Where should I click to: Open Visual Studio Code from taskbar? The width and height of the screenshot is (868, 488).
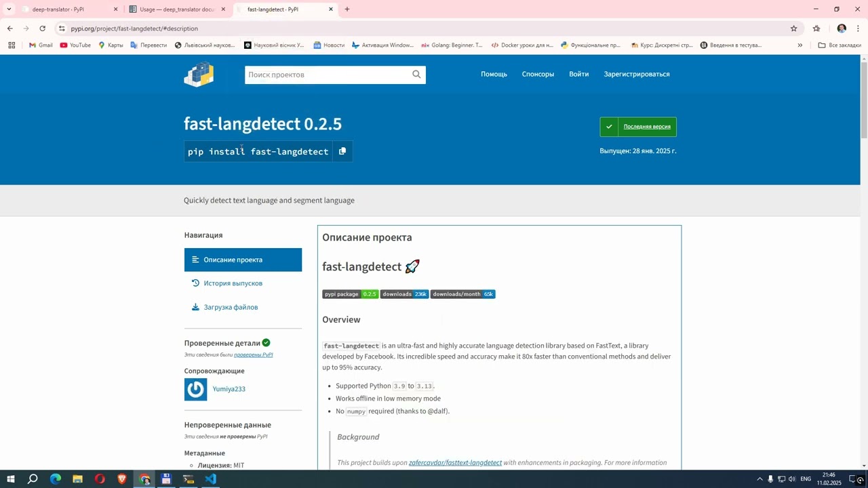coord(210,479)
